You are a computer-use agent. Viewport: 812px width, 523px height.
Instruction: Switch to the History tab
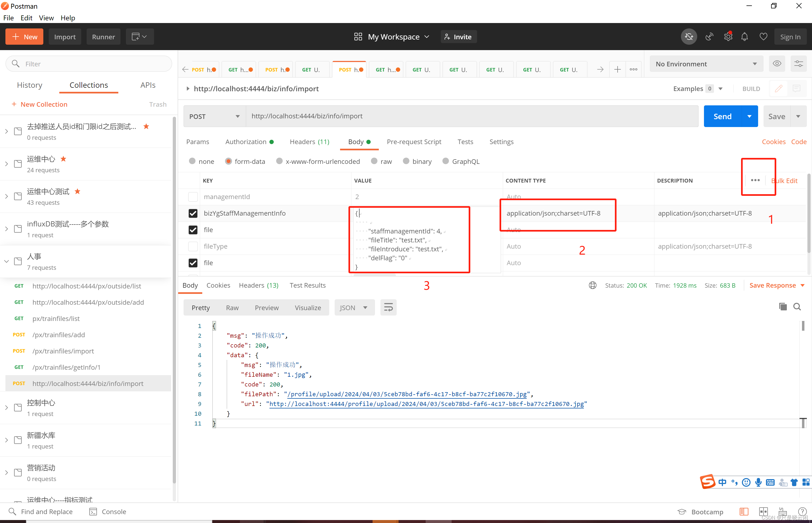30,85
